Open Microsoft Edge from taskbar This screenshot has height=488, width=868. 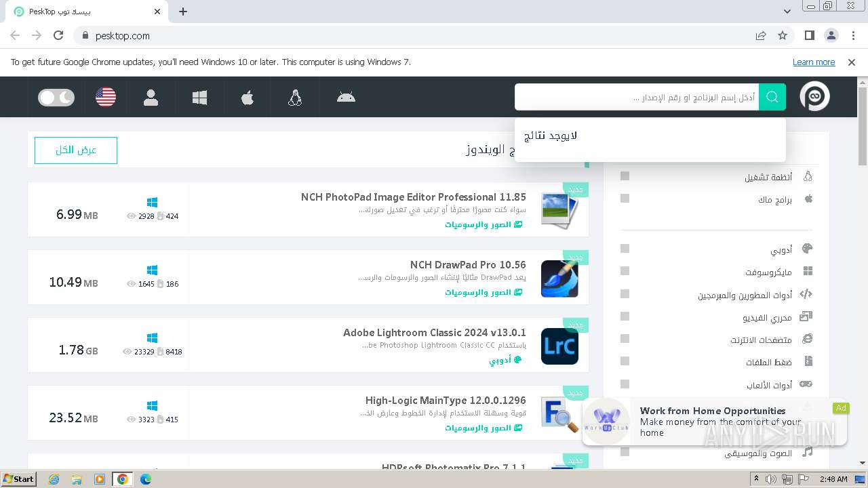(145, 479)
